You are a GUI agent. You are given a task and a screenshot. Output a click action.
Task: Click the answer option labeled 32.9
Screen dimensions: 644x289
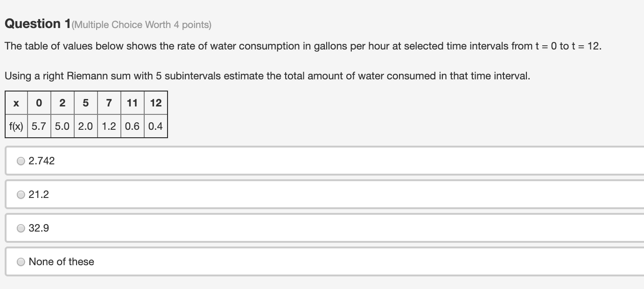[x=39, y=228]
